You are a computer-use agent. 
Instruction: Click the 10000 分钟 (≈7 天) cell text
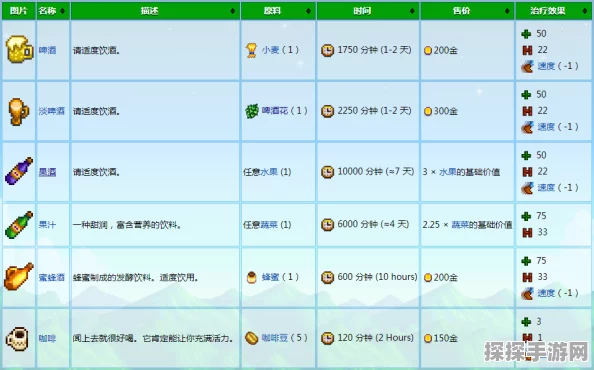pyautogui.click(x=375, y=172)
